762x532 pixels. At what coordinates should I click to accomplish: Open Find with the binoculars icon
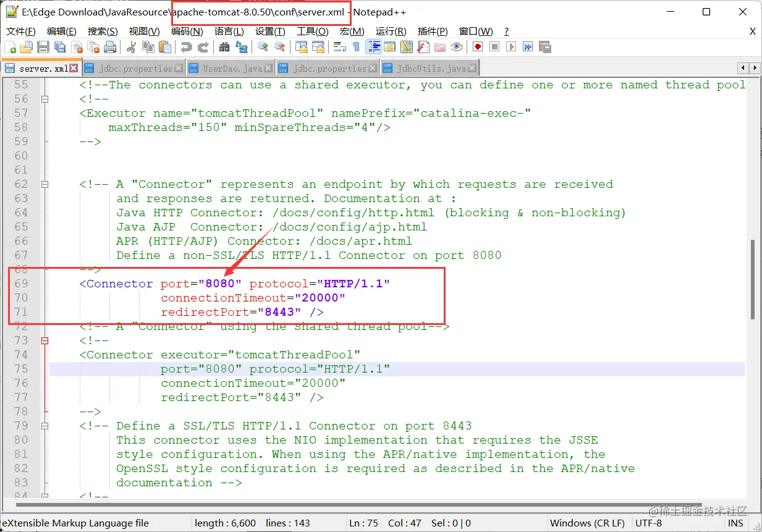[224, 47]
